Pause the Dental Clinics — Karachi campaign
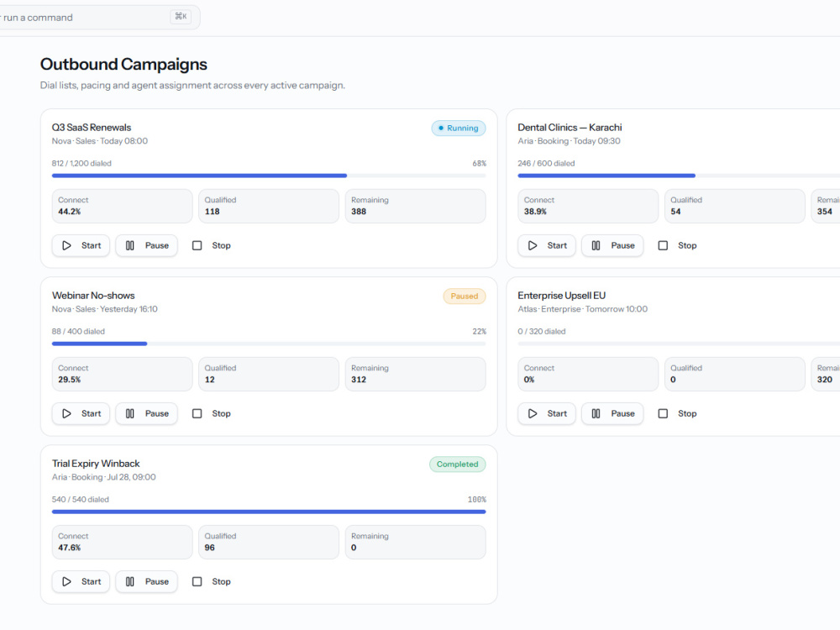840x630 pixels. click(613, 245)
